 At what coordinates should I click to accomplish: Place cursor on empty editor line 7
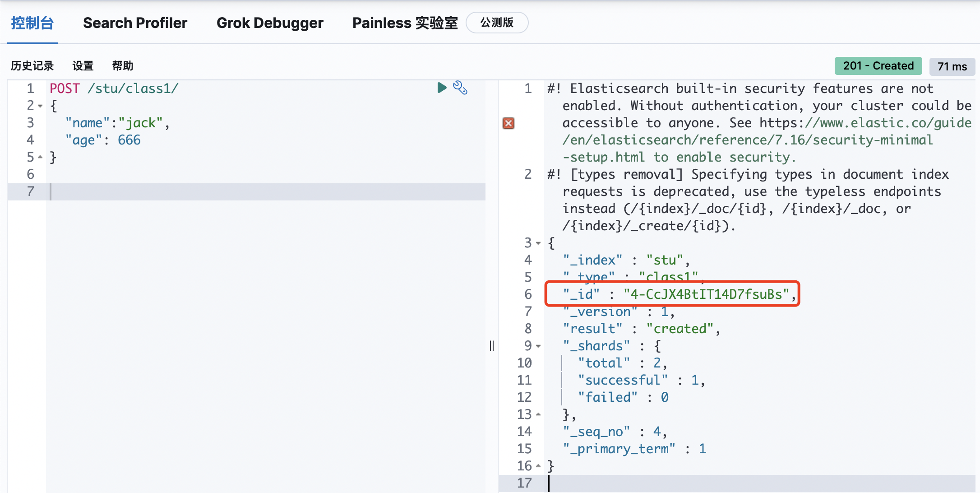point(266,191)
